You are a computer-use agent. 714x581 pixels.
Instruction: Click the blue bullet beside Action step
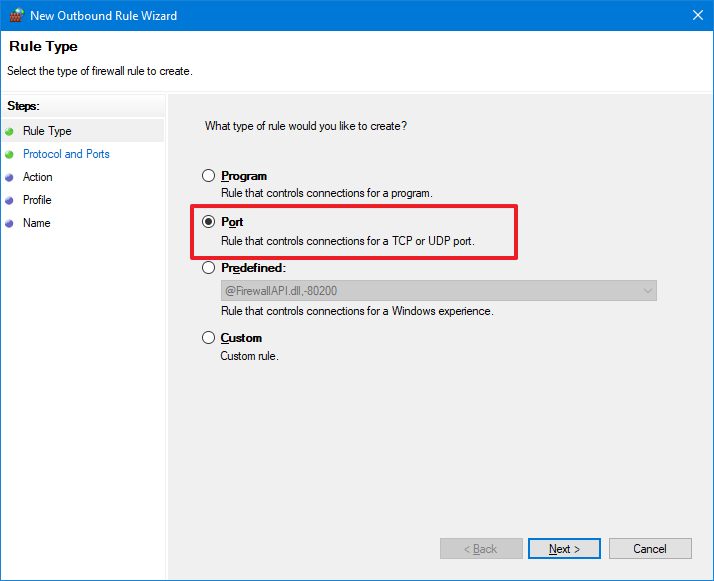tap(10, 177)
